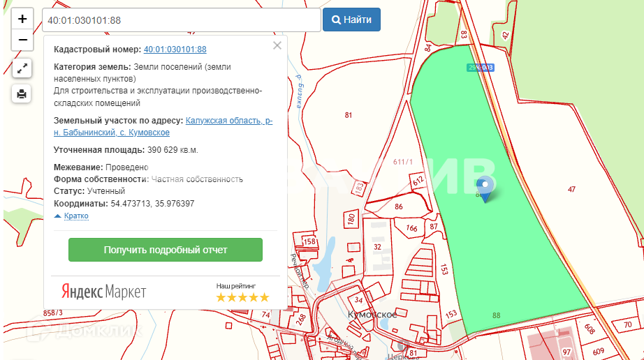Select parcel number 47 on map
This screenshot has height=360, width=644.
pyautogui.click(x=571, y=190)
